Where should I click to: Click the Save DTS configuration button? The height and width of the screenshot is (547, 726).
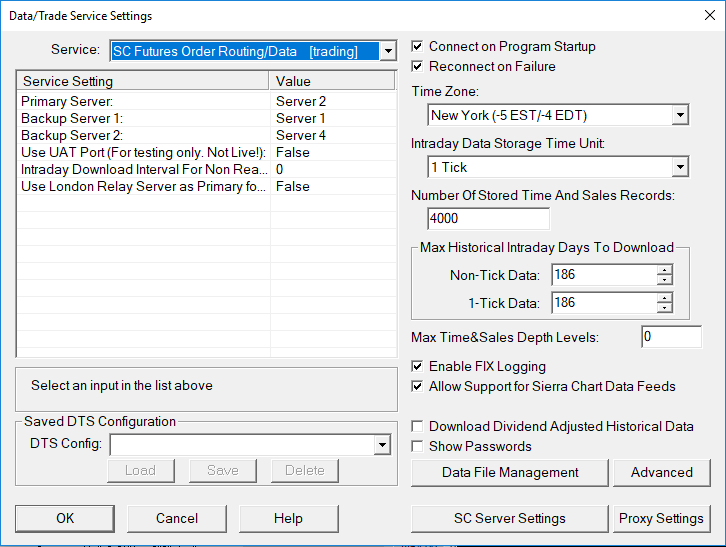coord(223,471)
